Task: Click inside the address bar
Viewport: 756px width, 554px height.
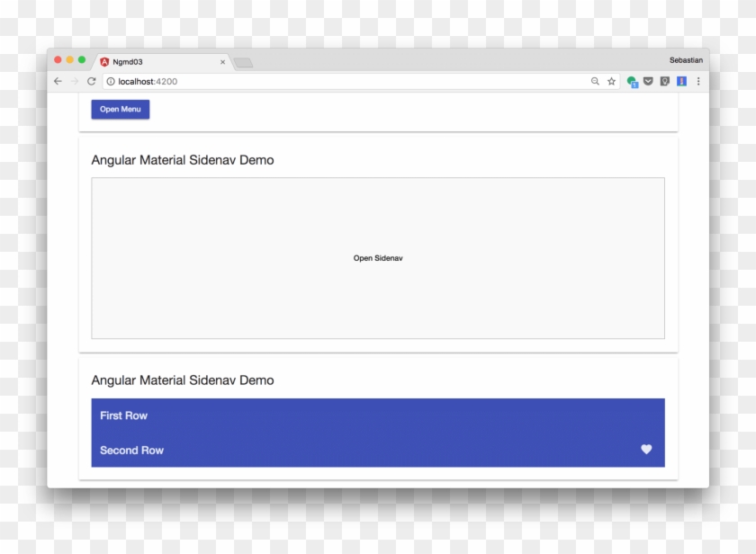Action: (315, 81)
